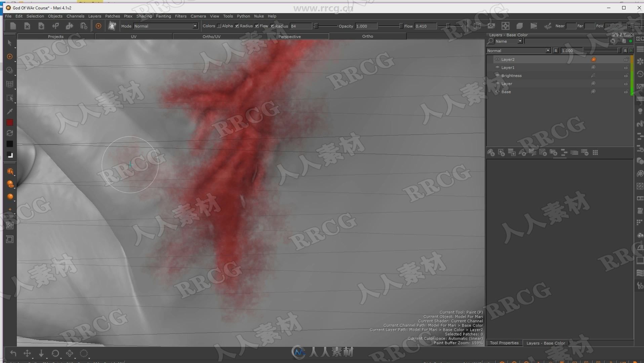The image size is (644, 363).
Task: Click the Add adjustment layer icon
Action: (522, 153)
